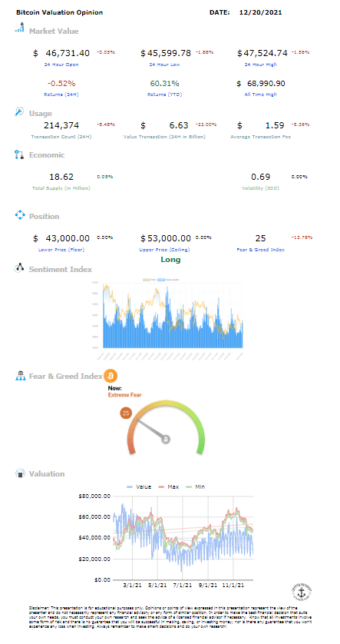Viewport: 340px width, 644px height.
Task: Select the Total Supply value 18.62
Action: point(61,177)
